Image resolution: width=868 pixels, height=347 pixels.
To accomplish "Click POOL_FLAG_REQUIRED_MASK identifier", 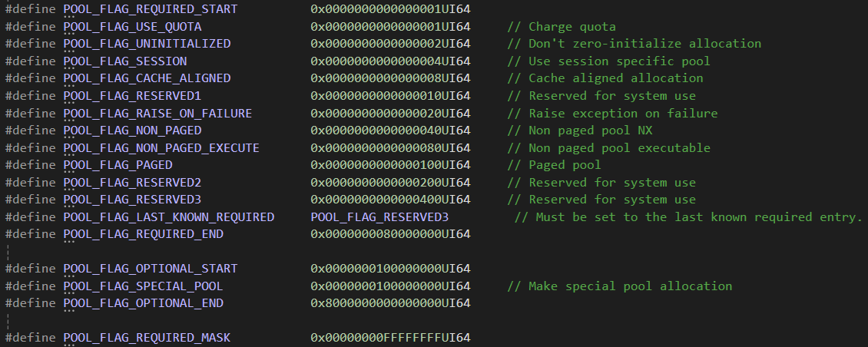I will (x=147, y=338).
